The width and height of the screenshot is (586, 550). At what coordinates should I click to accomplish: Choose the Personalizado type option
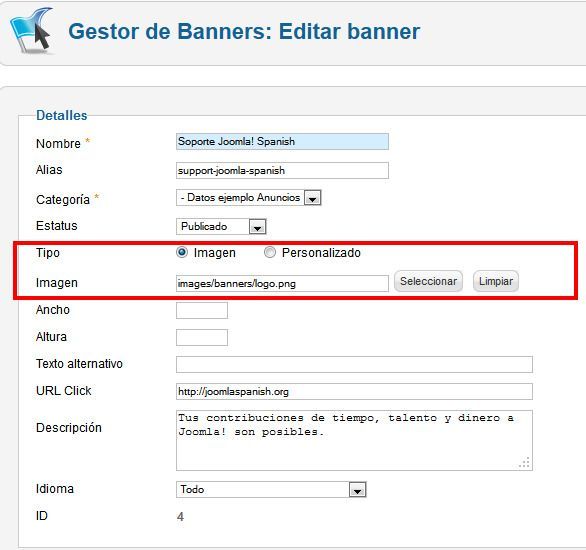[x=270, y=253]
